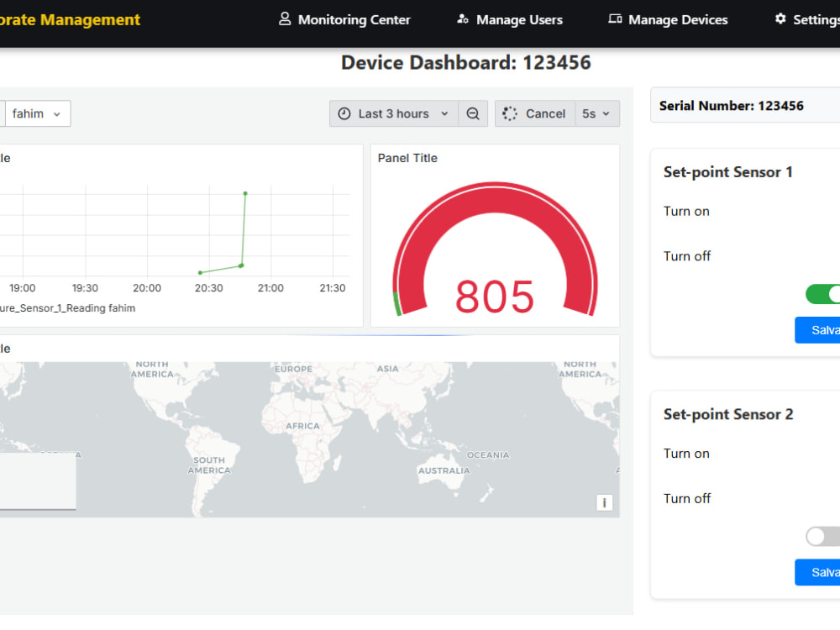Open the 5s refresh interval dropdown
The height and width of the screenshot is (630, 840).
(597, 113)
